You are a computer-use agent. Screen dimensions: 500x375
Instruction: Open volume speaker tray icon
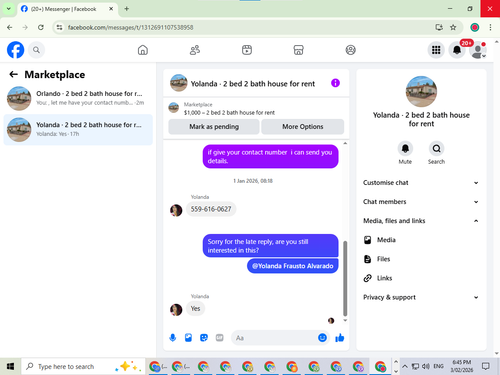click(x=426, y=366)
